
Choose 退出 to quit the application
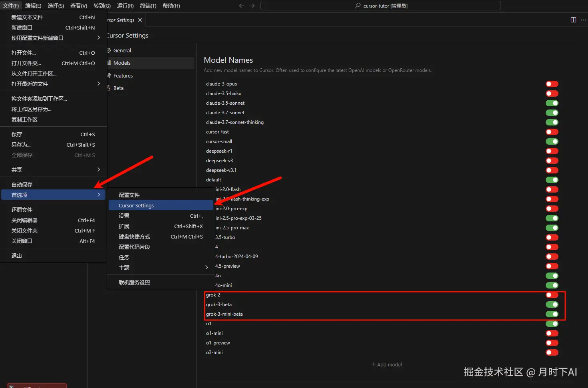click(54, 256)
